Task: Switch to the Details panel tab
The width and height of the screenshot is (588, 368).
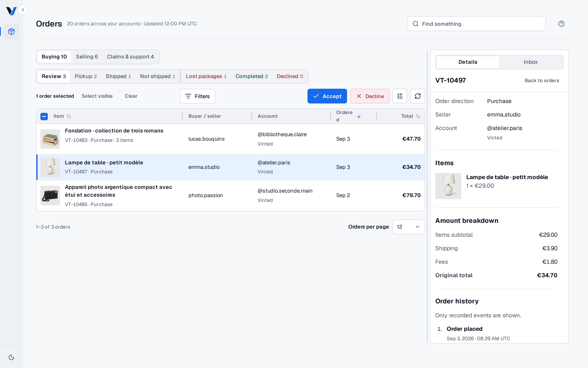Action: point(468,62)
